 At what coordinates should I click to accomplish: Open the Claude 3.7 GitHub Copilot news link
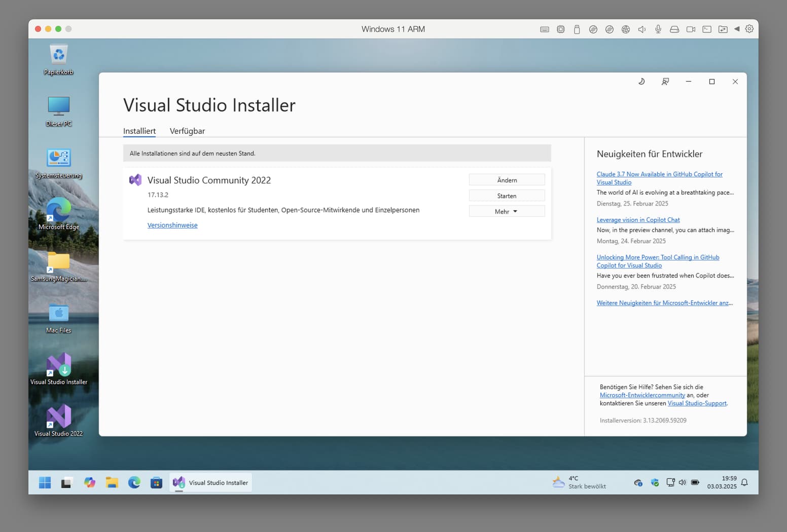(x=659, y=178)
